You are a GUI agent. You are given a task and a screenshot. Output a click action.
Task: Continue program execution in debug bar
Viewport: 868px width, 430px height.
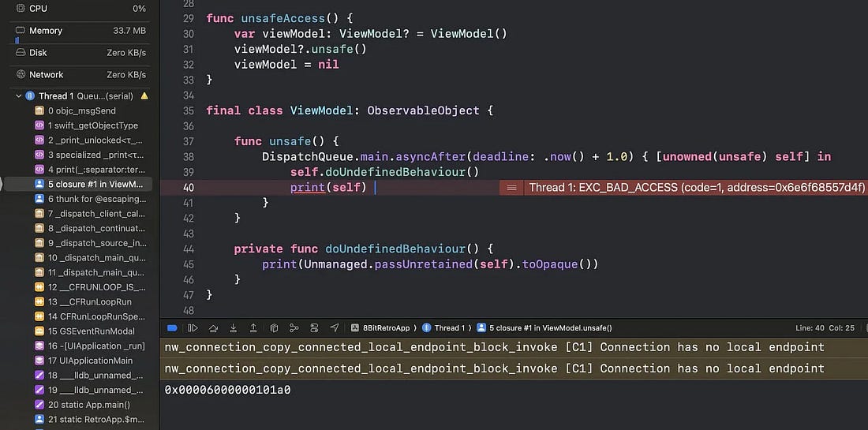tap(193, 328)
